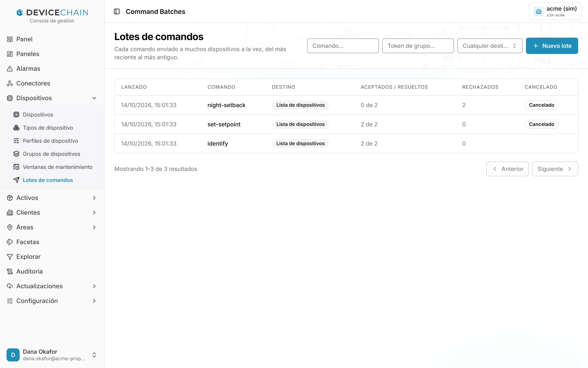Click the D user avatar
This screenshot has height=368, width=588.
click(x=13, y=355)
